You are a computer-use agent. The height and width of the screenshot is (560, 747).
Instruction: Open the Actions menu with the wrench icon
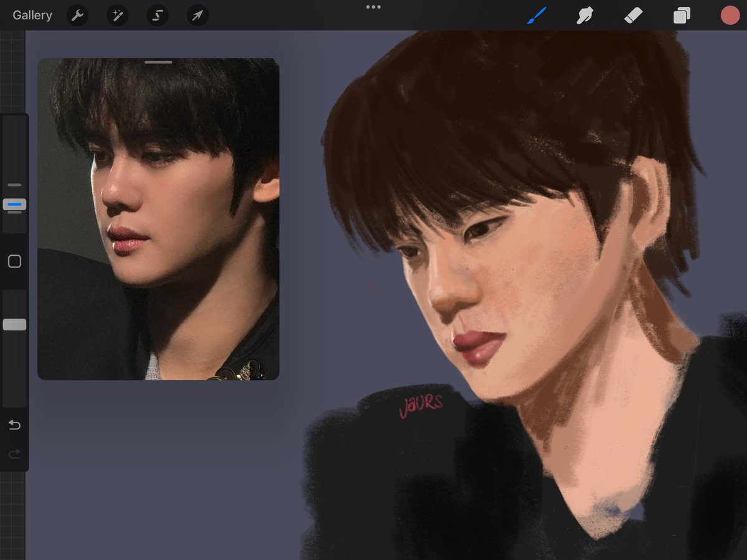point(77,15)
